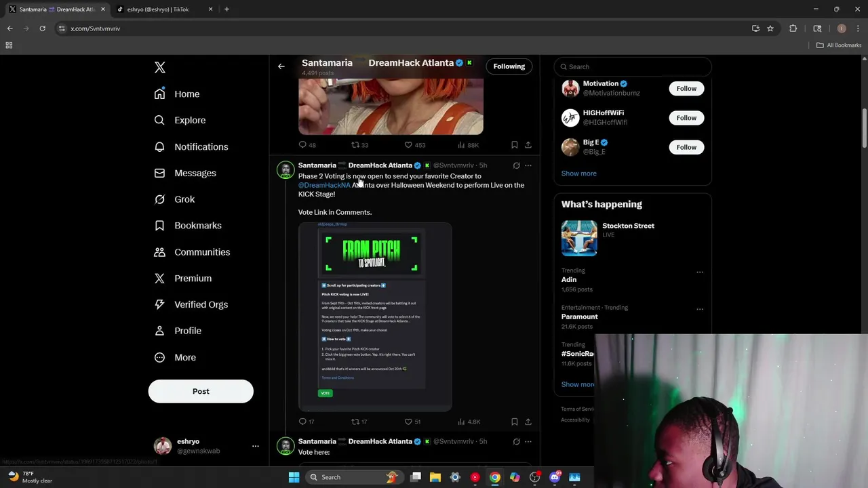Open Explore page
868x488 pixels.
[x=180, y=120]
